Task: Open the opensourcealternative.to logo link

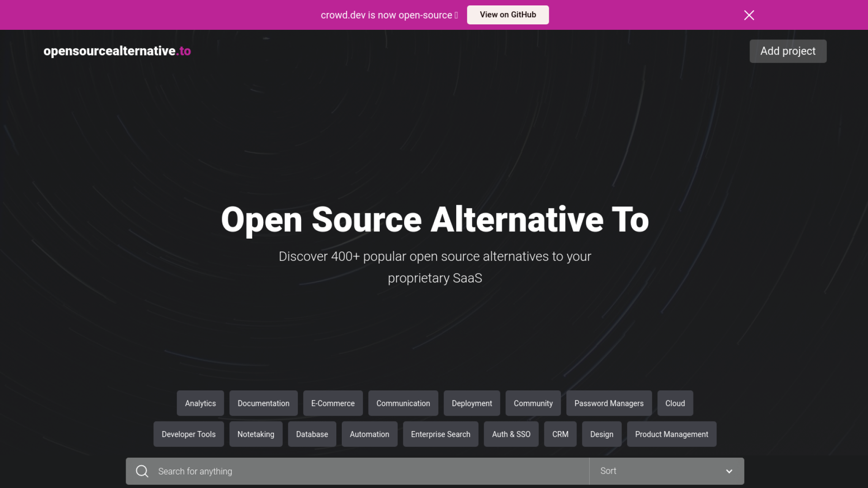Action: 117,51
